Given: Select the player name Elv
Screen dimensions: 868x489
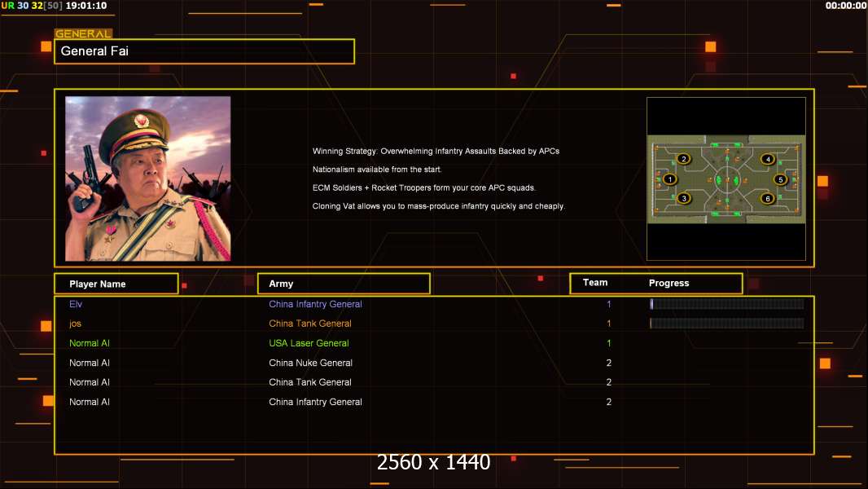Looking at the screenshot, I should point(76,304).
